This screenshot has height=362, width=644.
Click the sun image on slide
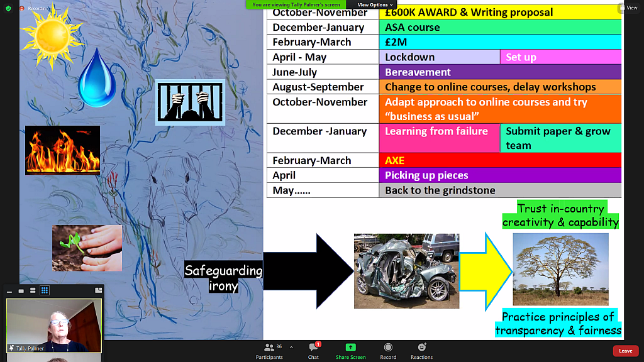coord(52,36)
